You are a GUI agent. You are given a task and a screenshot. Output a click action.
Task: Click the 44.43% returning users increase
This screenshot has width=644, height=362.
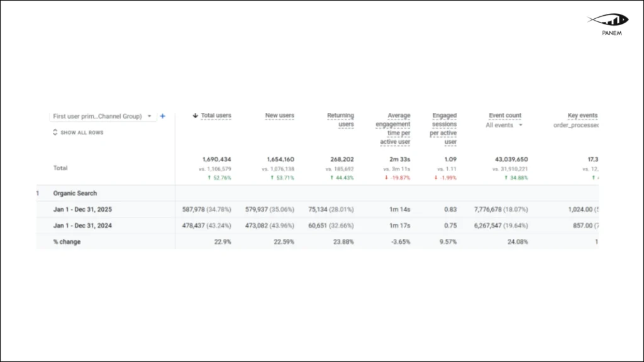tap(342, 178)
